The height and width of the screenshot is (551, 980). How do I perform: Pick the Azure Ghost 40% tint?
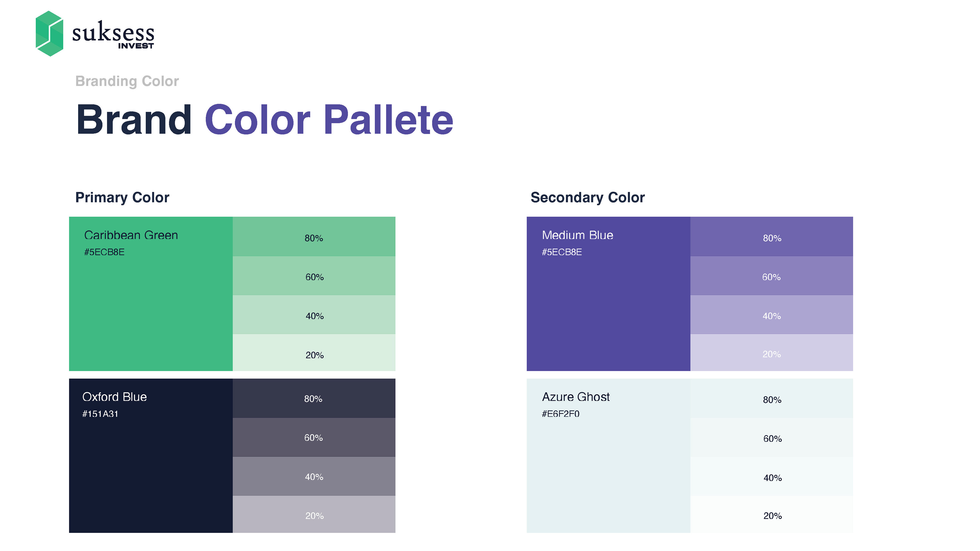(x=771, y=477)
